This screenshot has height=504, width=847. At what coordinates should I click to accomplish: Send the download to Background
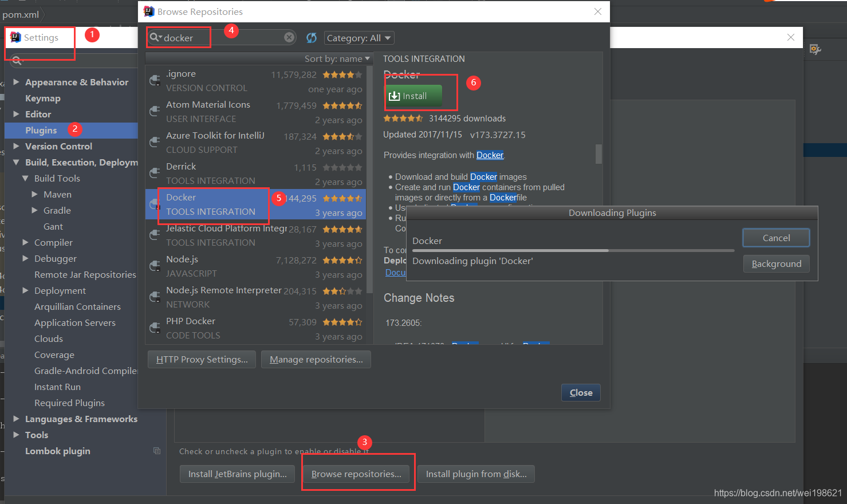pos(776,263)
